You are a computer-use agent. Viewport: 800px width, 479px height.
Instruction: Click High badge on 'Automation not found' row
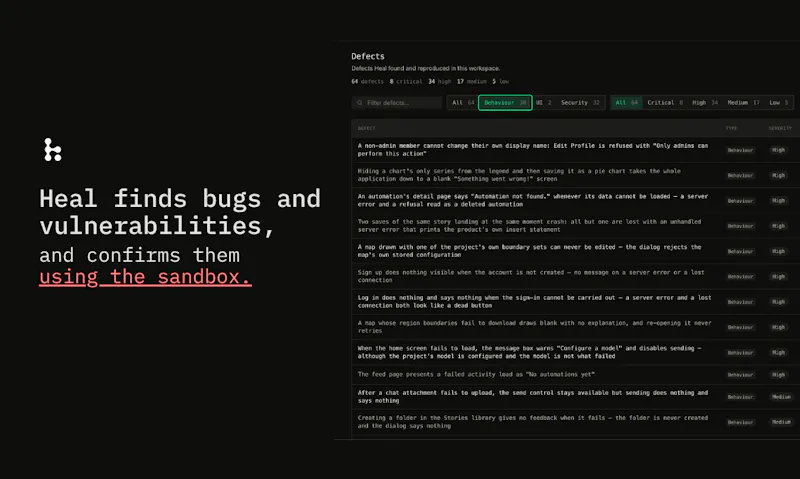(779, 200)
